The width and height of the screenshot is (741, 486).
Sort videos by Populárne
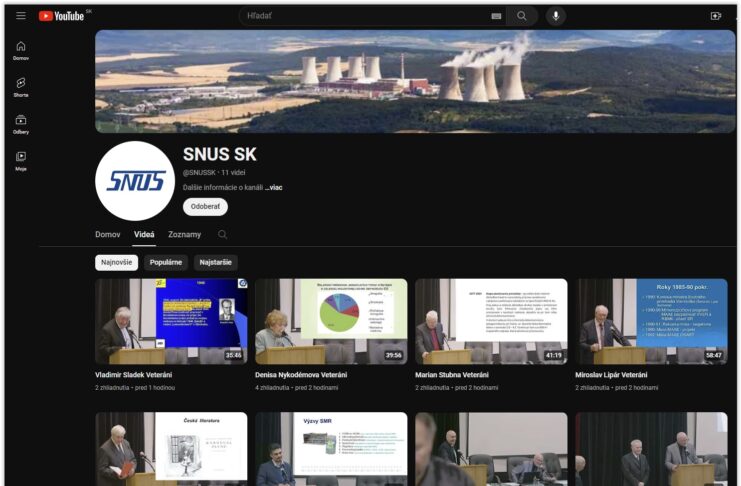click(166, 262)
